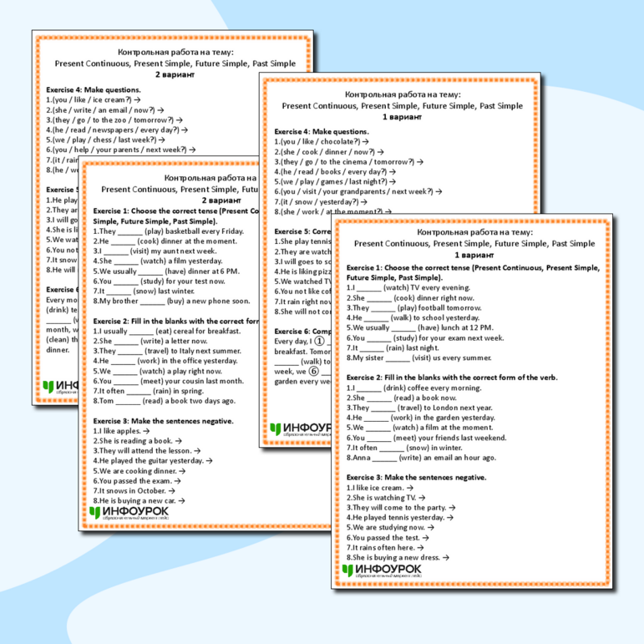The image size is (644, 644).
Task: Click the 'Exercise 3: Make the sentences negative.' heading above 'I like apples'
Action: click(x=163, y=421)
